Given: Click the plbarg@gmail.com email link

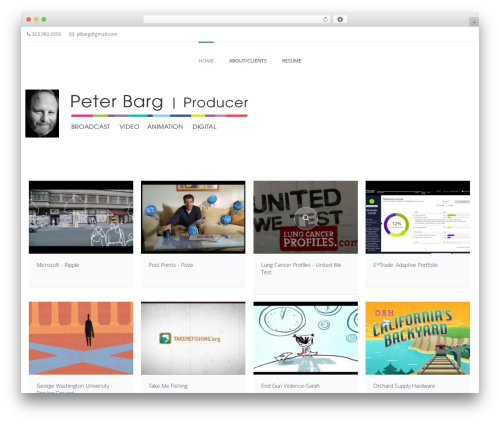Looking at the screenshot, I should tap(97, 34).
